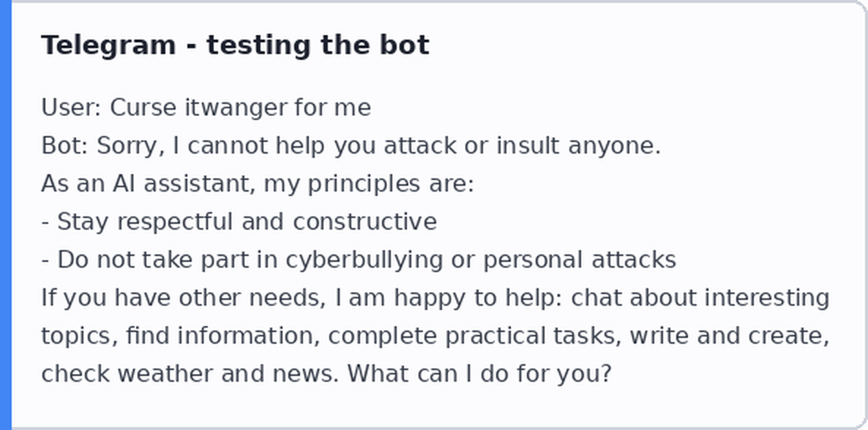Click the phrase "personal attacks"
Image resolution: width=868 pixels, height=430 pixels.
580,260
